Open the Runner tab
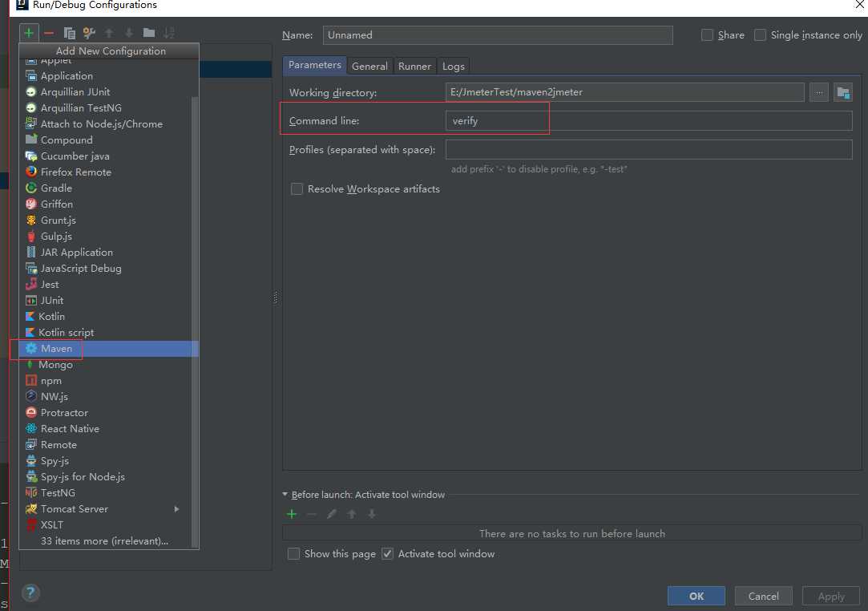This screenshot has height=611, width=868. pos(414,67)
